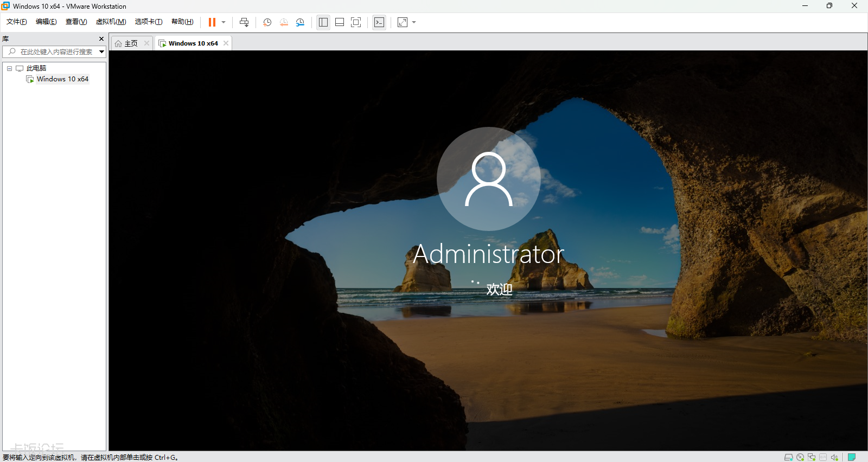
Task: Enter full screen mode
Action: pyautogui.click(x=356, y=22)
